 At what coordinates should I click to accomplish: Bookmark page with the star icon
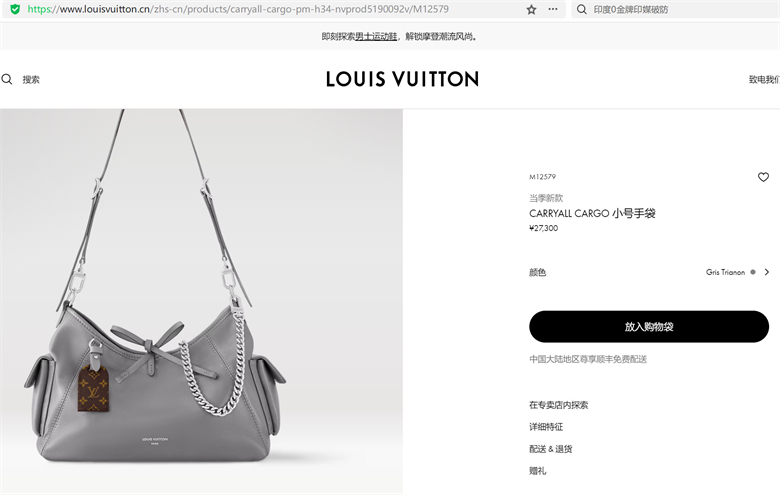[x=531, y=9]
